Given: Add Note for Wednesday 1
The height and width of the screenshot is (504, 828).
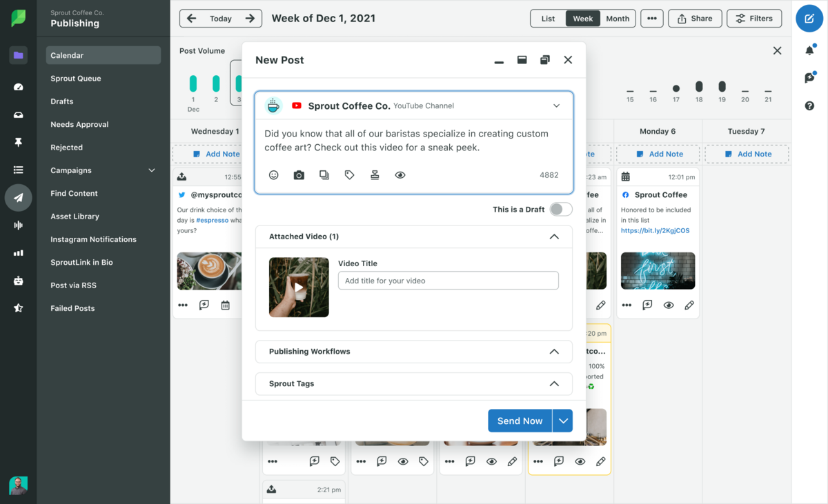Looking at the screenshot, I should [216, 154].
